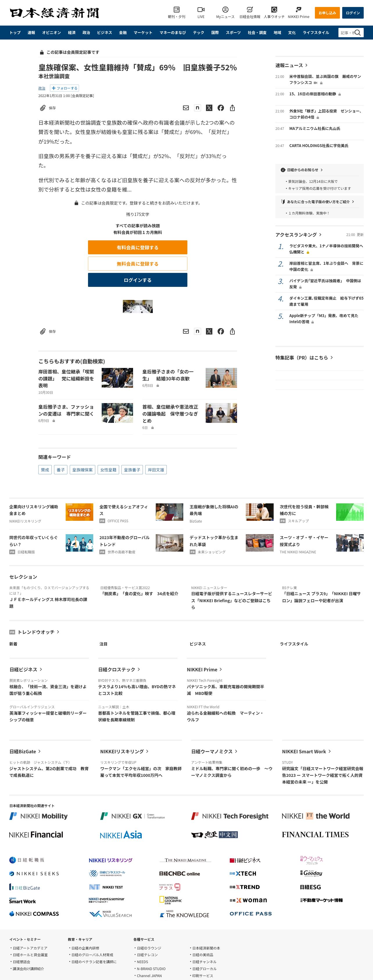The width and height of the screenshot is (373, 980).
Task: Click the bottom 保存 paperclip icon
Action: [43, 331]
